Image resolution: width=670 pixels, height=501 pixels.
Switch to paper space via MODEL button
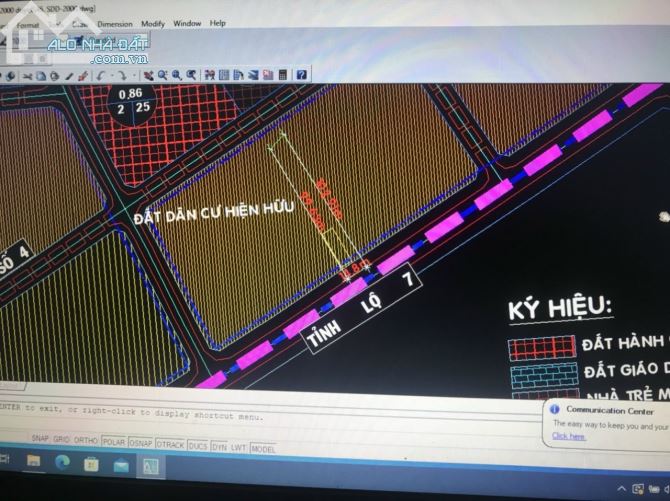coord(263,449)
